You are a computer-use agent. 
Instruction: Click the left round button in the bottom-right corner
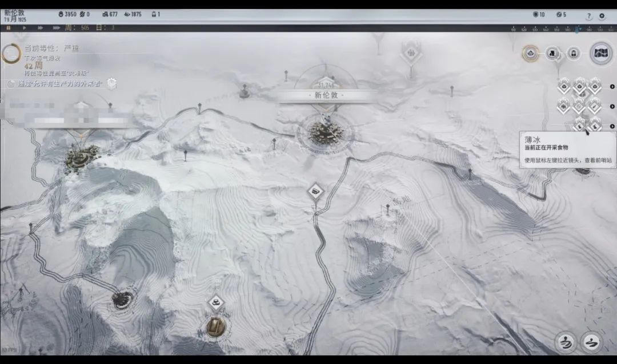click(566, 342)
